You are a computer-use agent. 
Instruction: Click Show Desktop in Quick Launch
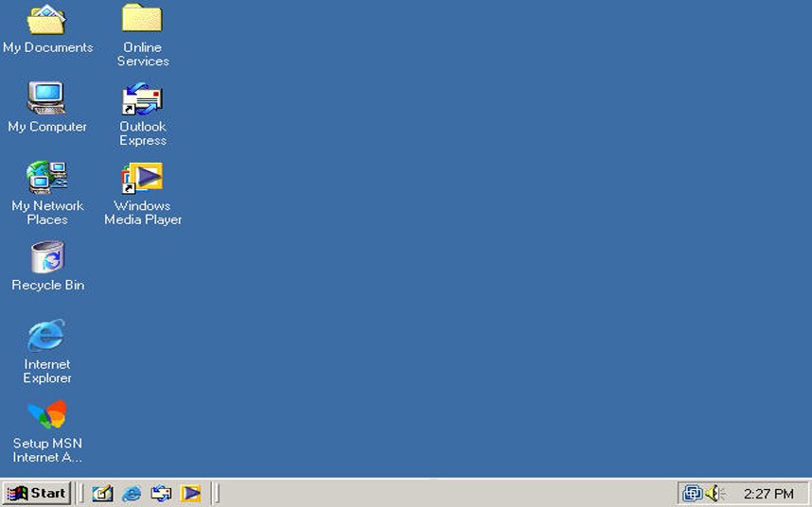[102, 493]
